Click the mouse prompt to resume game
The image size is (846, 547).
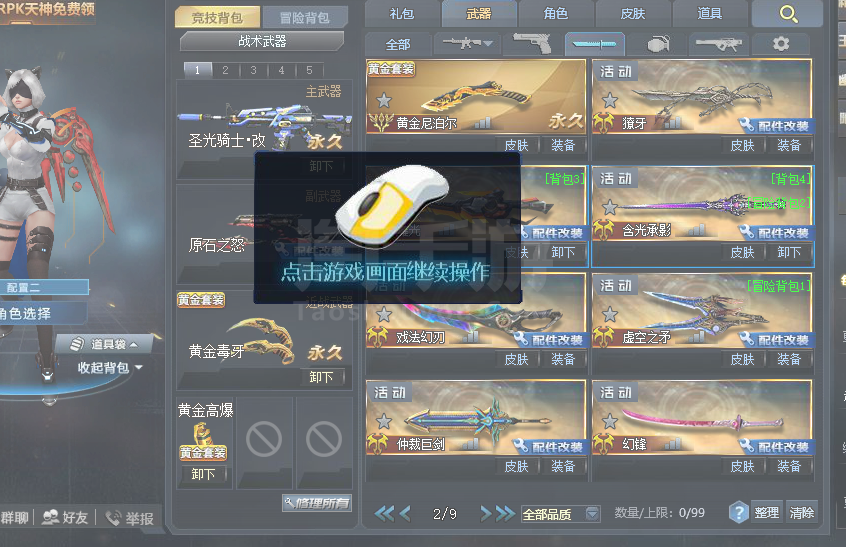point(387,228)
